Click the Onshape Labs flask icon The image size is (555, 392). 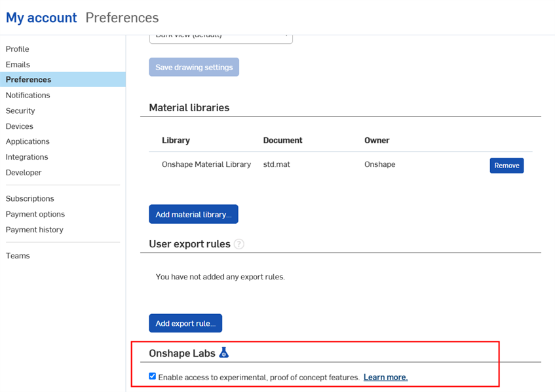(x=223, y=353)
